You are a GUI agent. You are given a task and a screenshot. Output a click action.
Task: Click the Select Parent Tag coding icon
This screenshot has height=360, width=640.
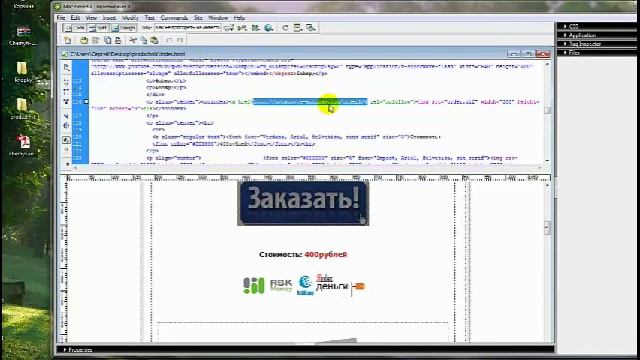click(x=67, y=116)
